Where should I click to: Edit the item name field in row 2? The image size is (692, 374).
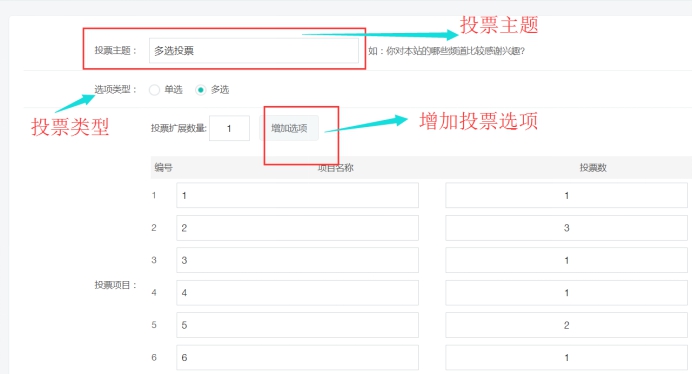coord(297,228)
